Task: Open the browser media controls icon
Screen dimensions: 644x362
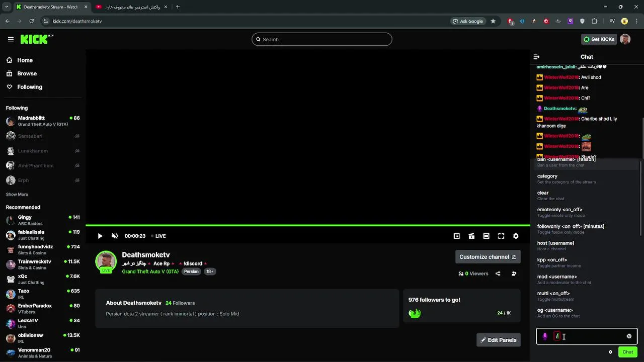Action: point(612,21)
